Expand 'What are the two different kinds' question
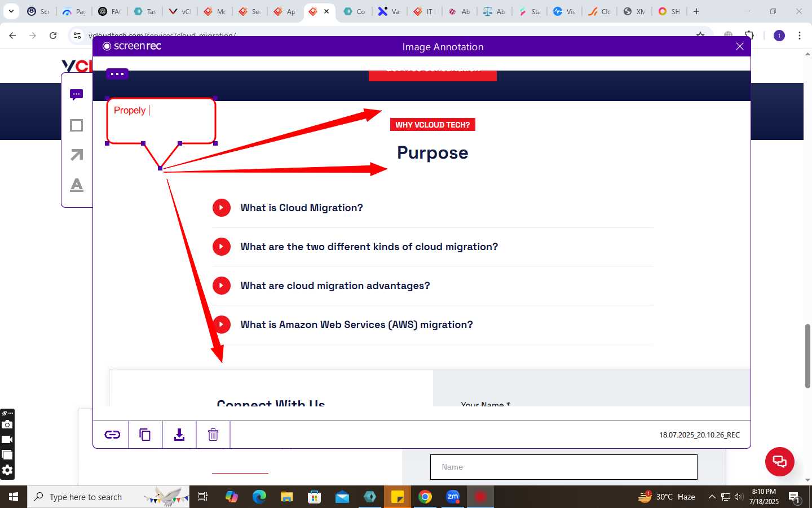Viewport: 812px width, 508px height. 369,247
